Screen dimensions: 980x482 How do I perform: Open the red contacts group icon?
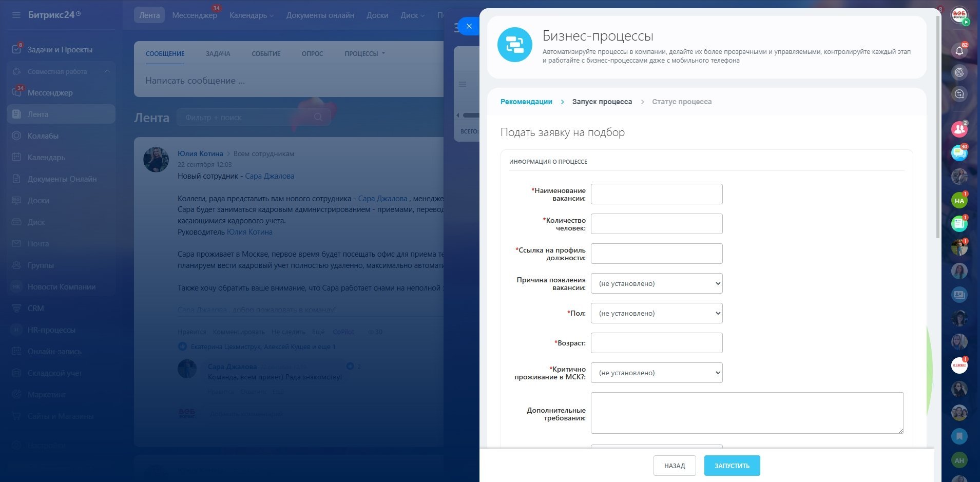tap(959, 129)
